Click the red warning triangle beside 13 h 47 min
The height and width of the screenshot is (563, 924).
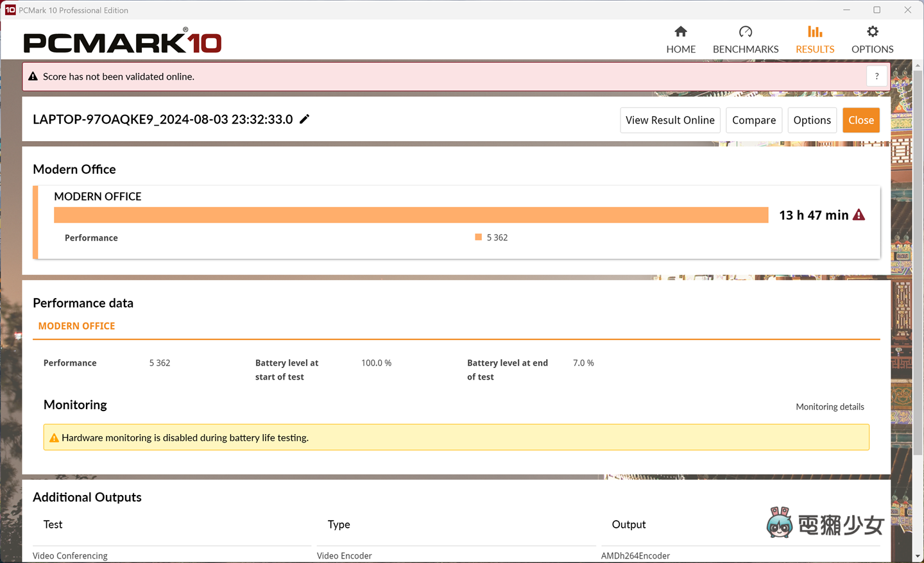tap(859, 215)
